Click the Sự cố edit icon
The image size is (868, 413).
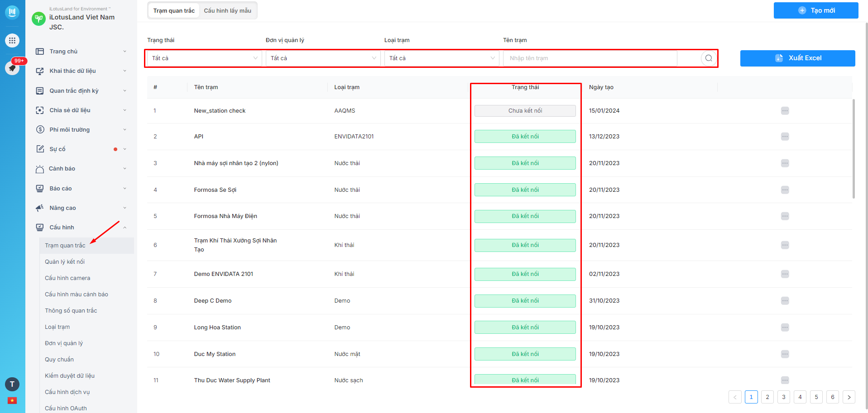(40, 149)
